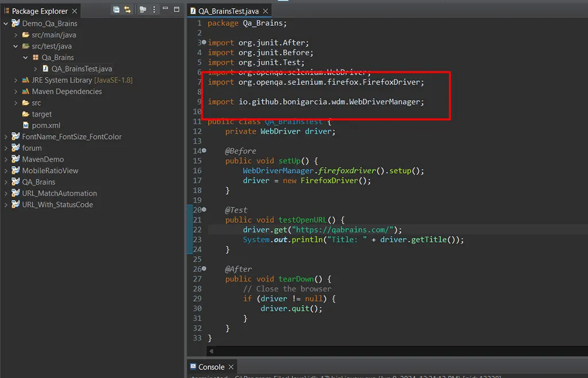
Task: Fold the tearDown method at line 26
Action: click(204, 269)
